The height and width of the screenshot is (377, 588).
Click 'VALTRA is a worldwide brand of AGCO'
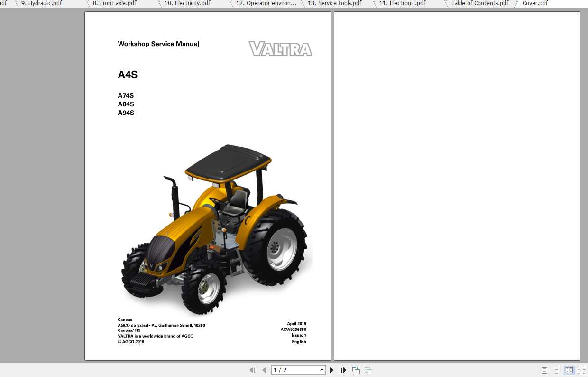[156, 336]
